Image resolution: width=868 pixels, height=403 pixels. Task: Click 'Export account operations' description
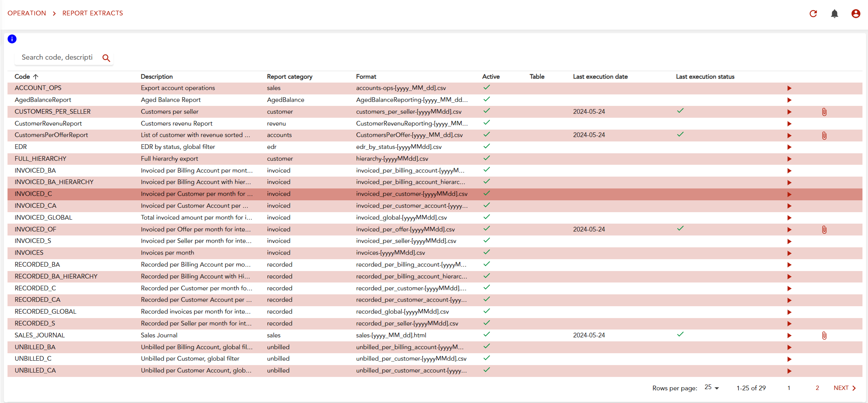pyautogui.click(x=178, y=88)
